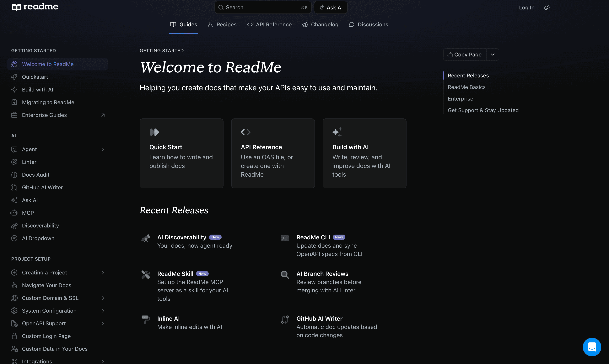Jump to Get Support & Stay Updated
The width and height of the screenshot is (609, 364).
coord(483,110)
